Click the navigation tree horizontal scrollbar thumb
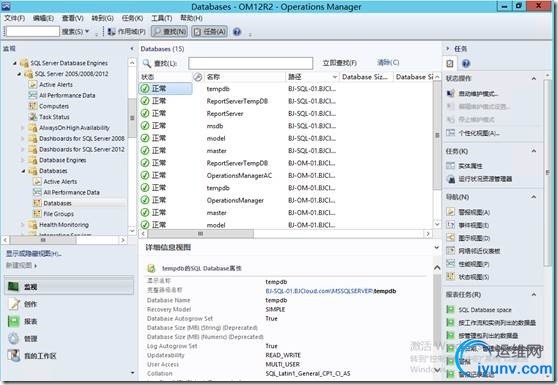This screenshot has width=558, height=385. coord(43,240)
